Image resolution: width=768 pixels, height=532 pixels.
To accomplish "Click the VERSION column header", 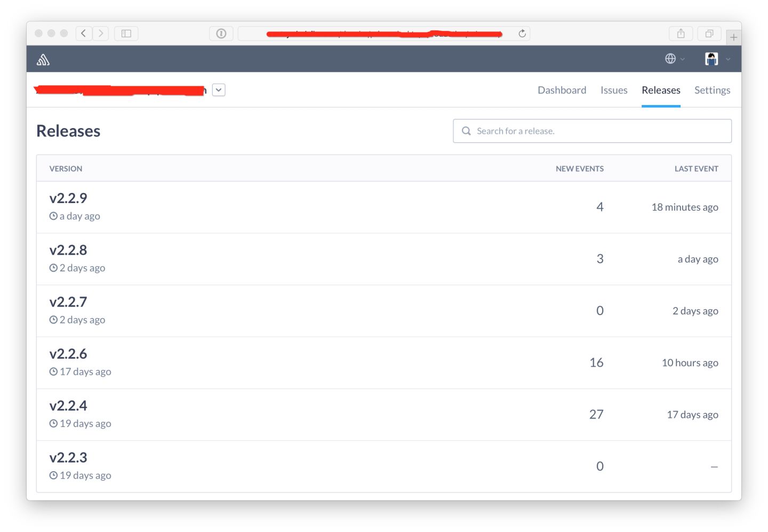I will point(66,168).
